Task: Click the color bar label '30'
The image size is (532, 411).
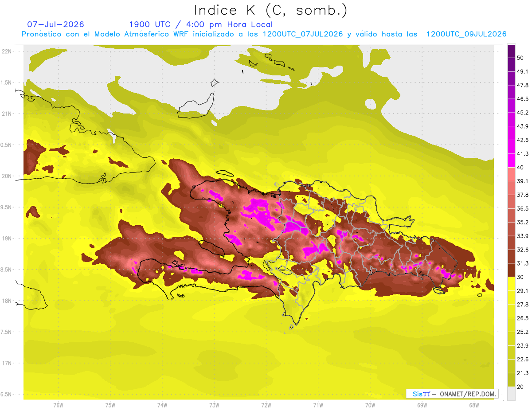Action: tap(521, 277)
